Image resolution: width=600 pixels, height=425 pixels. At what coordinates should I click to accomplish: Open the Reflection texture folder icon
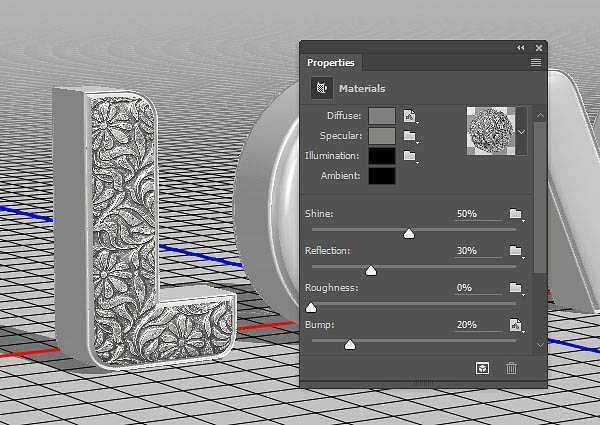pyautogui.click(x=515, y=251)
